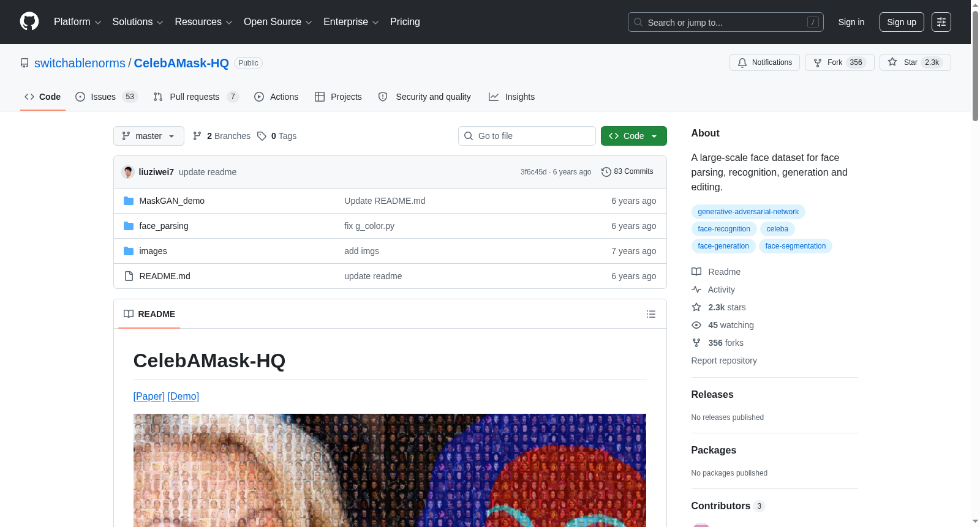The height and width of the screenshot is (527, 980).
Task: Open the Paper link in README
Action: point(149,397)
